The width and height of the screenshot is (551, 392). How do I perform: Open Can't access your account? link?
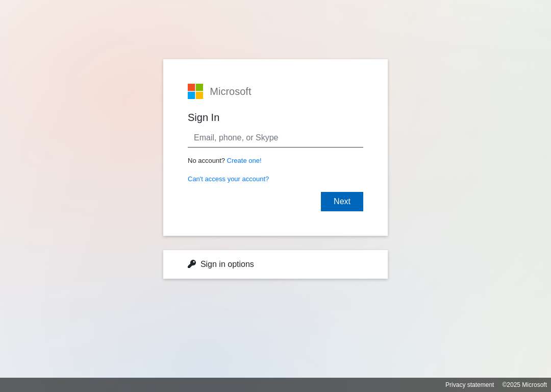click(x=229, y=179)
